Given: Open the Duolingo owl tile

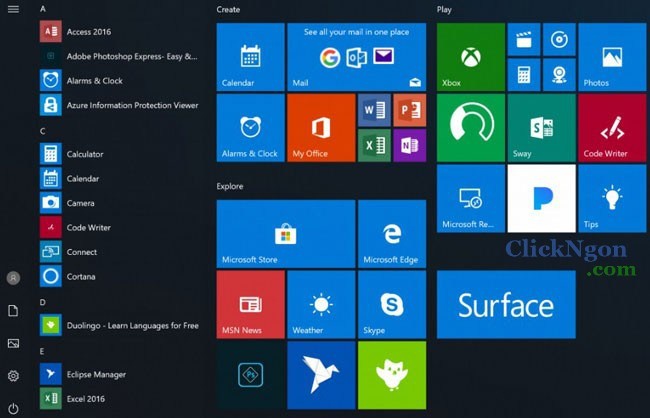Looking at the screenshot, I should 392,375.
